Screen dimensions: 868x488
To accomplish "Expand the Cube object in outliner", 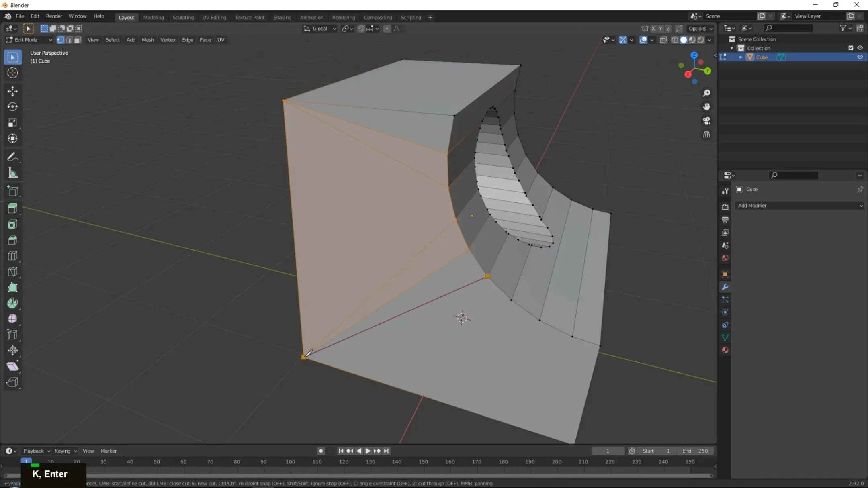I will [741, 57].
